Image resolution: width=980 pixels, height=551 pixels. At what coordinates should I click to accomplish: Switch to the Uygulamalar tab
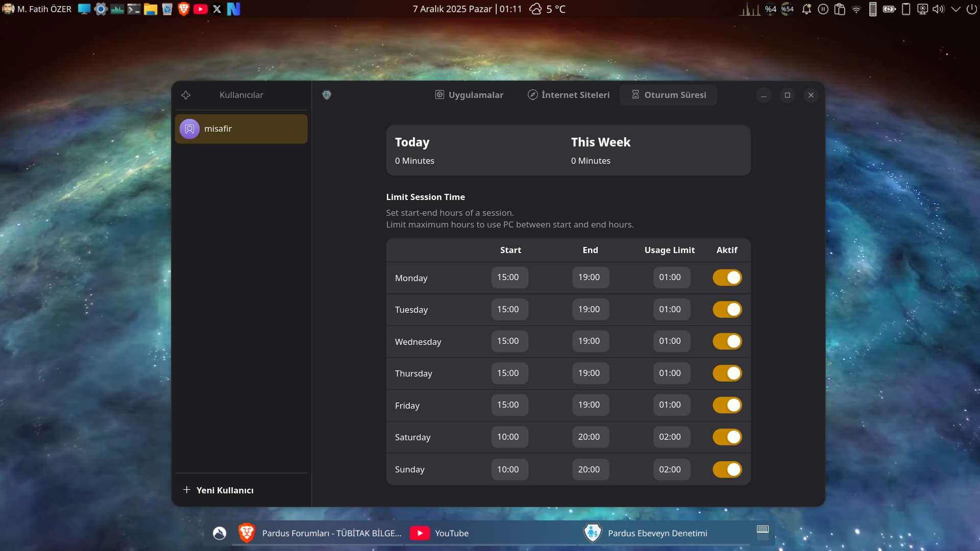click(x=469, y=95)
